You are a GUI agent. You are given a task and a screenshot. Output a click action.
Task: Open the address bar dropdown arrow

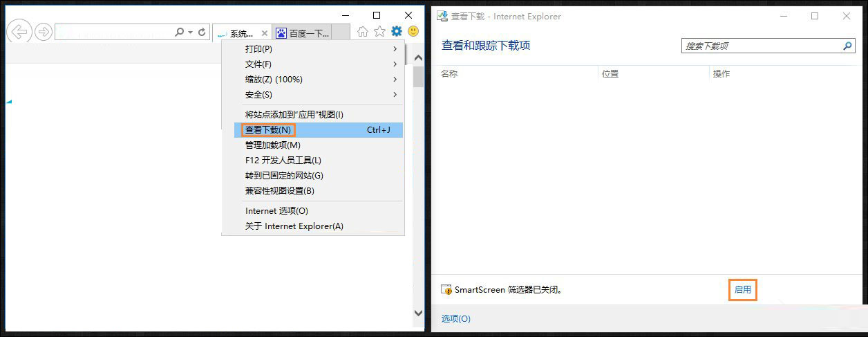(x=190, y=32)
